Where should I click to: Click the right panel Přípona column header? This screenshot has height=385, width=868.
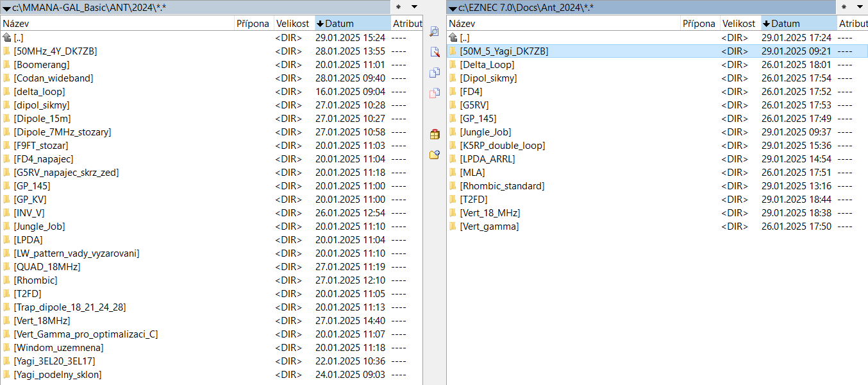(x=699, y=23)
